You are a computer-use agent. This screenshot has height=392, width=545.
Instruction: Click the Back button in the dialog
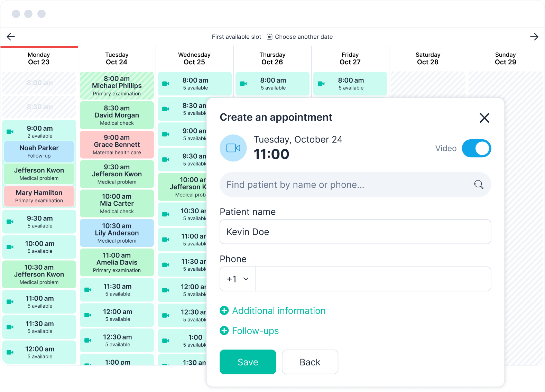coord(310,362)
